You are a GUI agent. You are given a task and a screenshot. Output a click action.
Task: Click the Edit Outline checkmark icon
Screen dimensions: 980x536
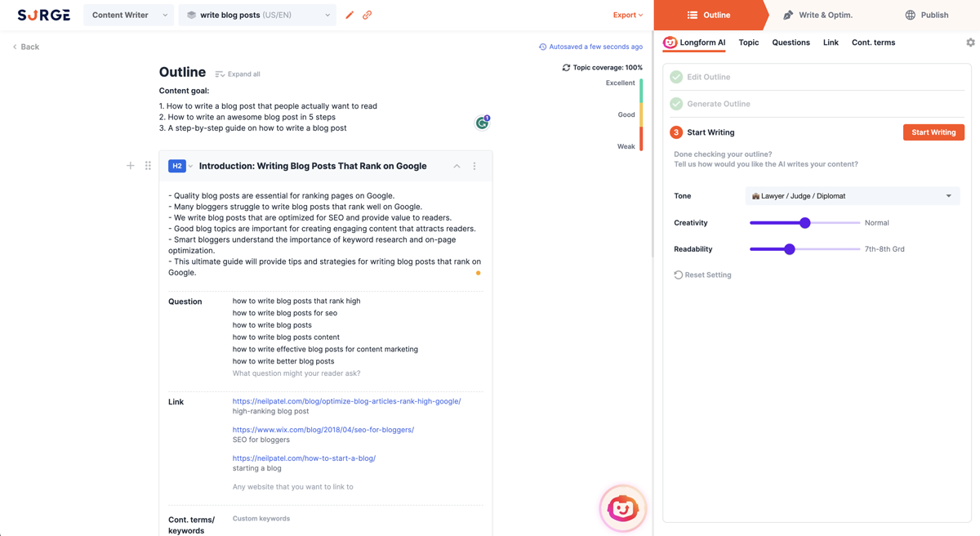[676, 77]
